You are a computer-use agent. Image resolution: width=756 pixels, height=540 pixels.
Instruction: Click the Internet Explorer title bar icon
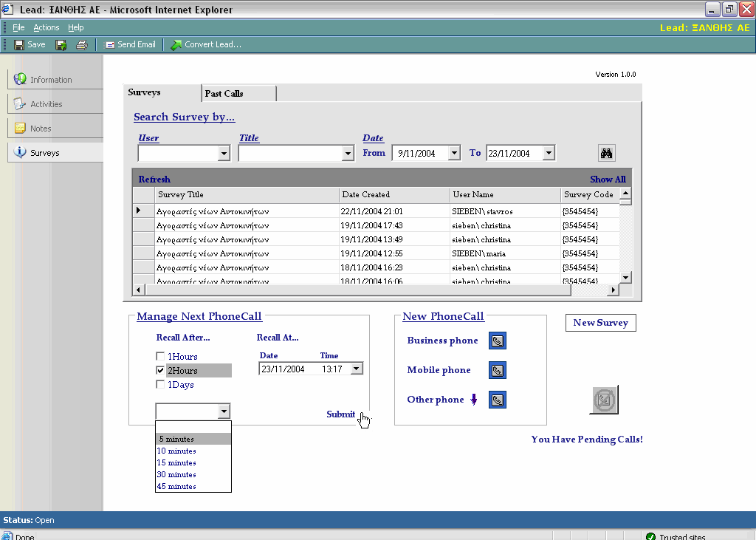[7, 9]
